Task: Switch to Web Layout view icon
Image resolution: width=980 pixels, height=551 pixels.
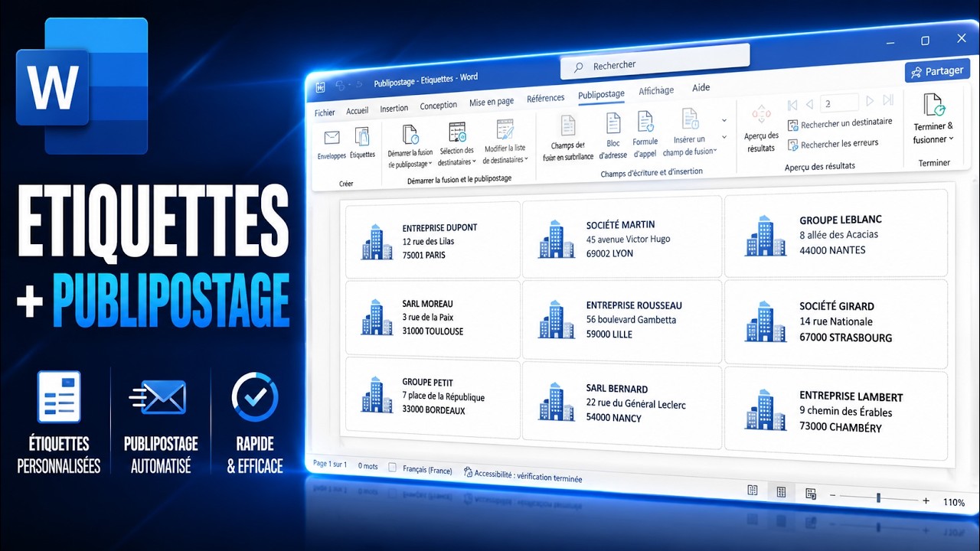Action: 811,494
